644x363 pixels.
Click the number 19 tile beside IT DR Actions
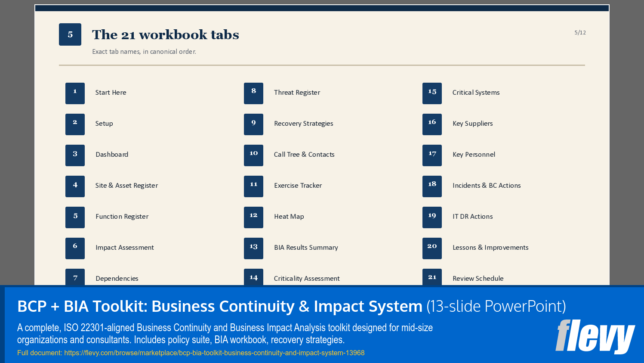tap(432, 217)
